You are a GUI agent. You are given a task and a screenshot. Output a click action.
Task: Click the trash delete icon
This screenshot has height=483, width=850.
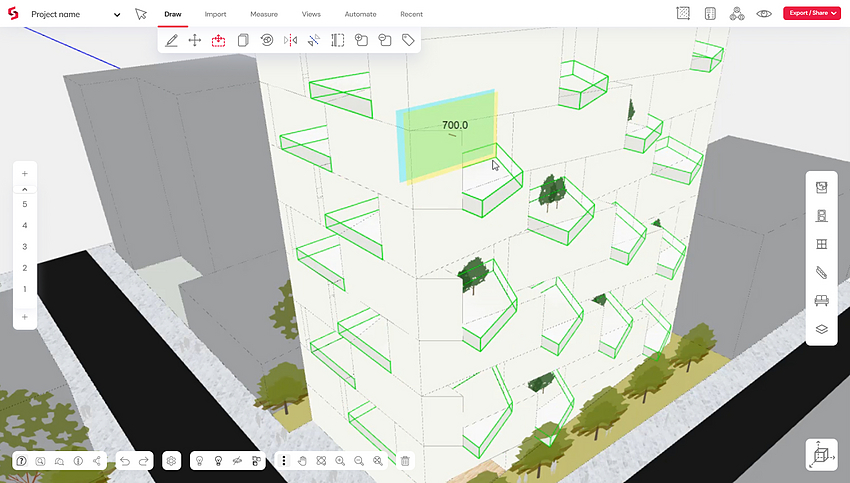click(x=405, y=461)
